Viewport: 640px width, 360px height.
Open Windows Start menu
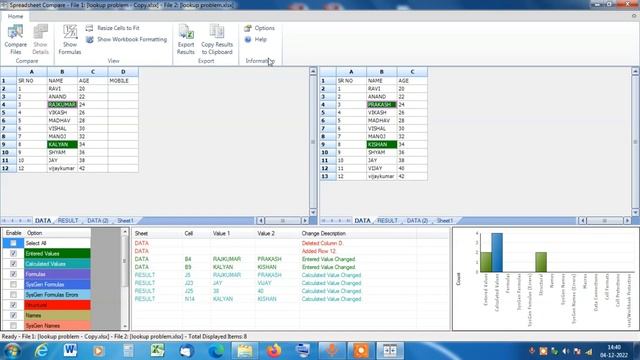coord(12,351)
